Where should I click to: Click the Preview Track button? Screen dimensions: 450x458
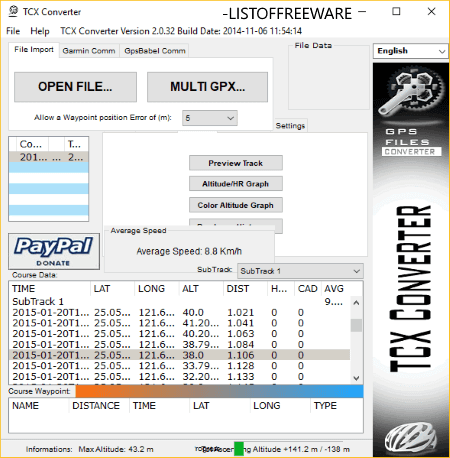tap(236, 163)
